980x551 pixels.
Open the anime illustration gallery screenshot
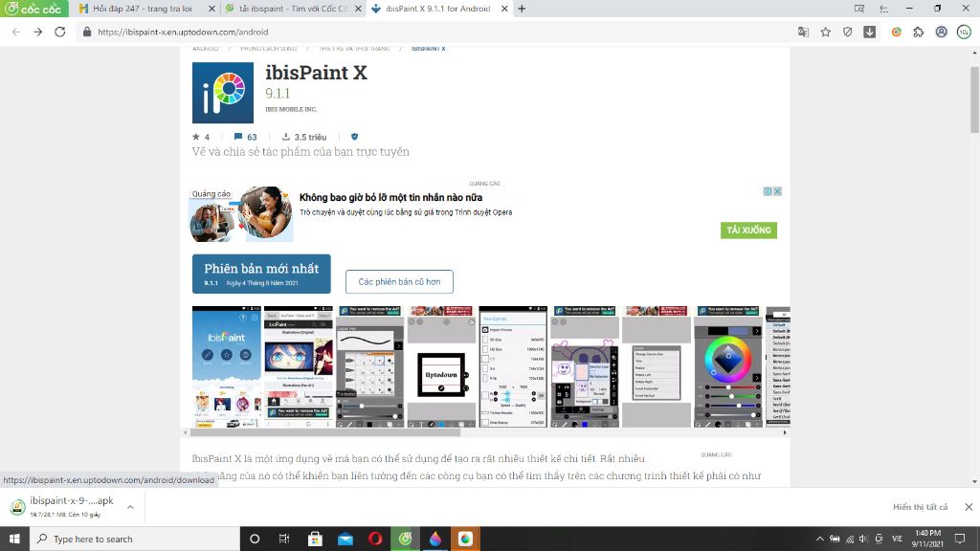[x=299, y=366]
